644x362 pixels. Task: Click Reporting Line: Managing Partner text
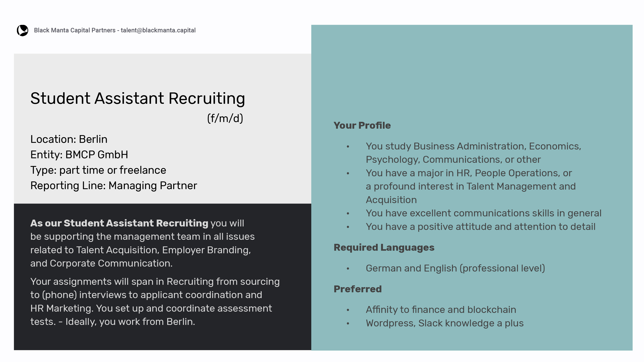[x=114, y=186]
